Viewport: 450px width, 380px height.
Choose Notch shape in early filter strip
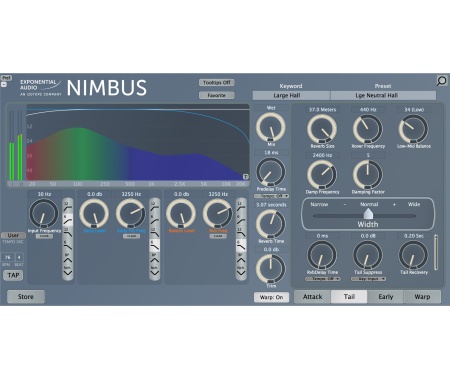click(x=154, y=271)
